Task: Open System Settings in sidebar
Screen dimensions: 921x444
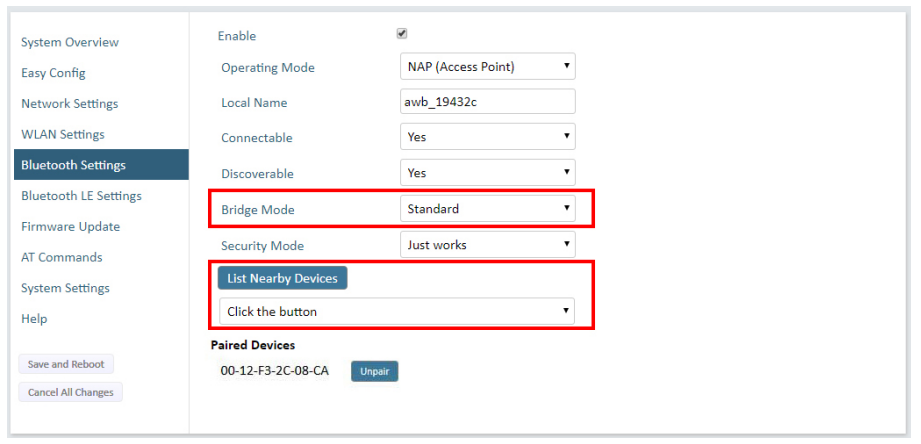Action: click(66, 288)
